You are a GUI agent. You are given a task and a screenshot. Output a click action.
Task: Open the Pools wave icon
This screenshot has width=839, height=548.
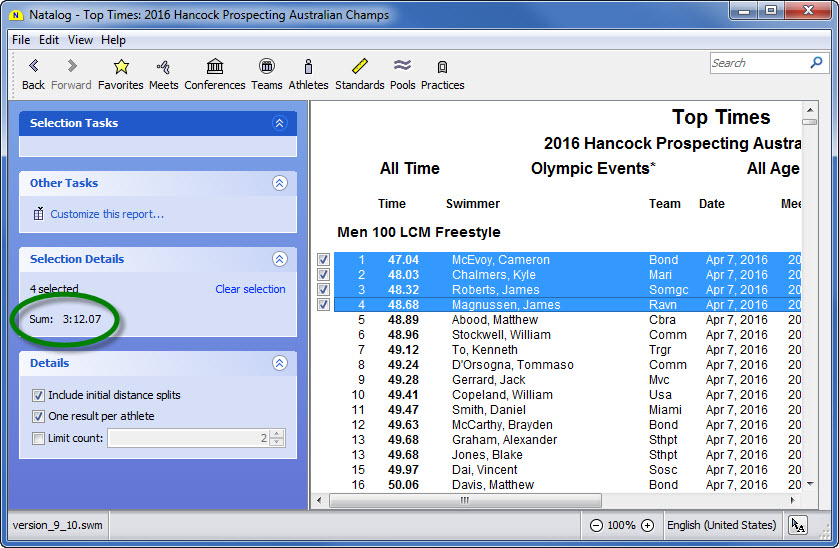pos(402,67)
